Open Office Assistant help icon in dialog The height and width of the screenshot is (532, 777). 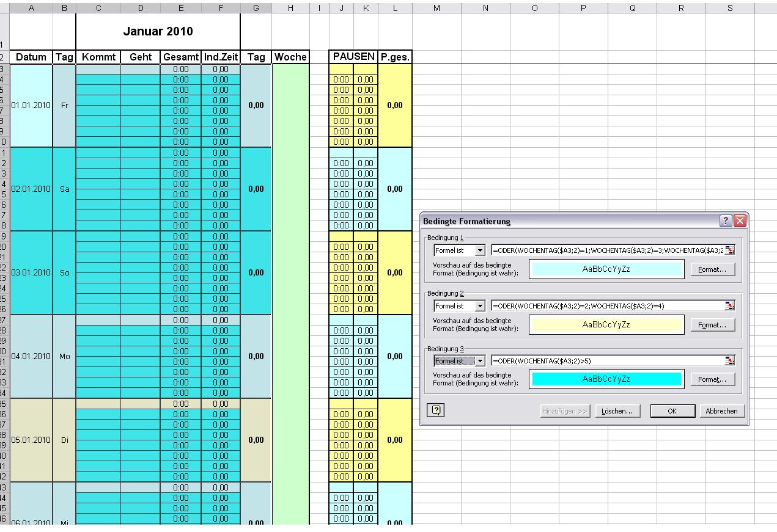tap(436, 411)
